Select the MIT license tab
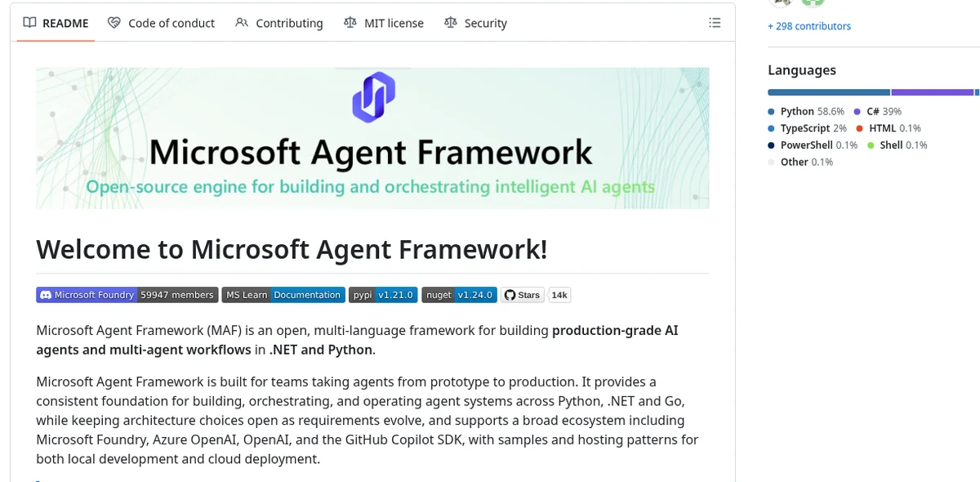This screenshot has width=980, height=482. (x=384, y=23)
